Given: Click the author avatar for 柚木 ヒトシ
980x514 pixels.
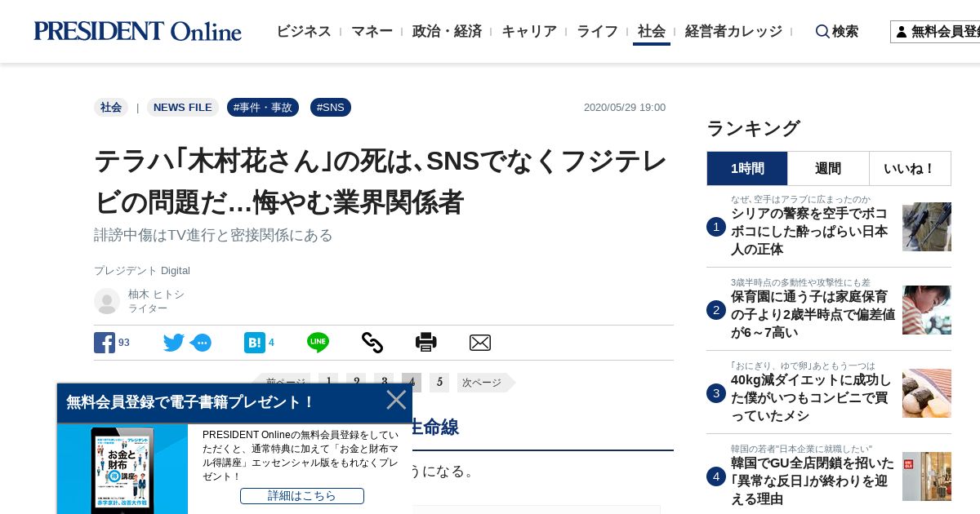Looking at the screenshot, I should coord(107,301).
